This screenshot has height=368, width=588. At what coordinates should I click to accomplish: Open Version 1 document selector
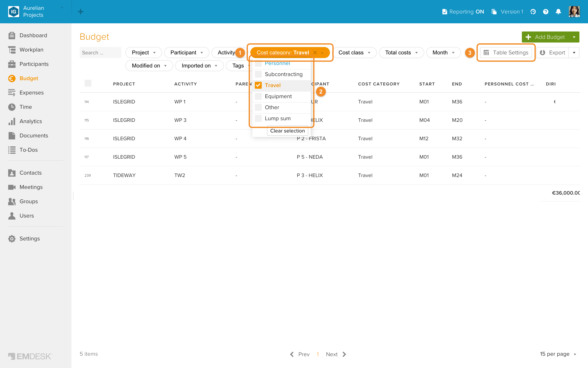[507, 12]
